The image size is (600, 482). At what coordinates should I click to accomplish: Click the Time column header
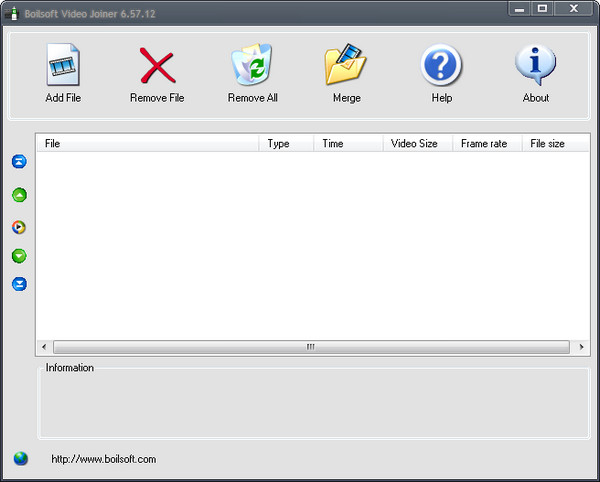(x=347, y=144)
